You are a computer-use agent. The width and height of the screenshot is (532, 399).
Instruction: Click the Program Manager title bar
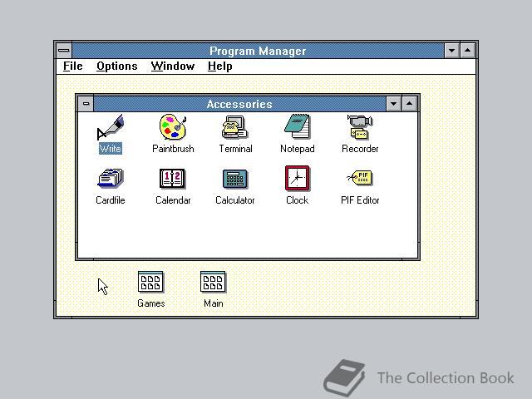tap(258, 51)
